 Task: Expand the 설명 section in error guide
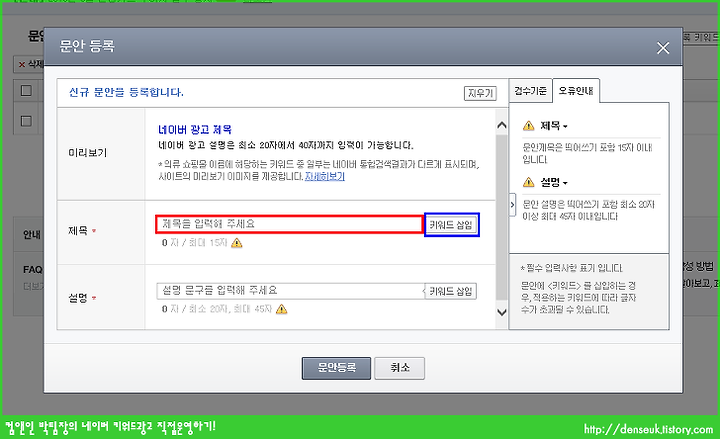pyautogui.click(x=554, y=182)
